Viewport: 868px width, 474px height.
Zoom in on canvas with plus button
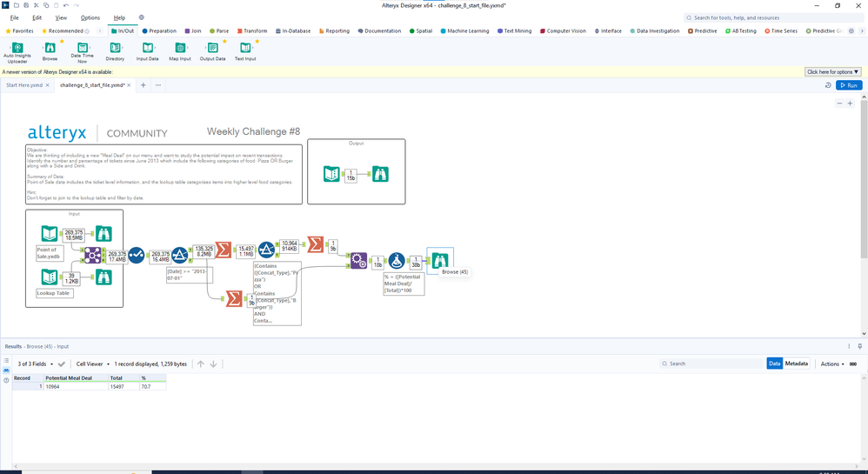point(851,103)
